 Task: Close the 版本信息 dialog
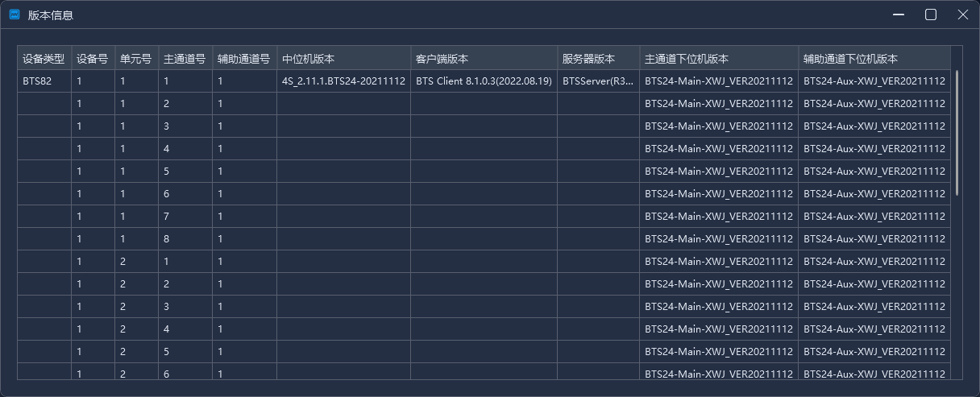click(x=962, y=14)
